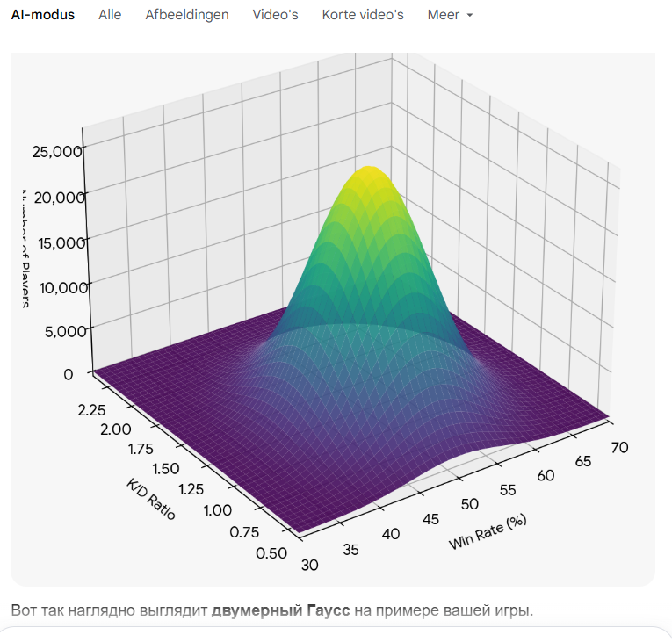Screen dimensions: 672x642
Task: Click the 2.25 tick on K/D axis
Action: point(91,410)
